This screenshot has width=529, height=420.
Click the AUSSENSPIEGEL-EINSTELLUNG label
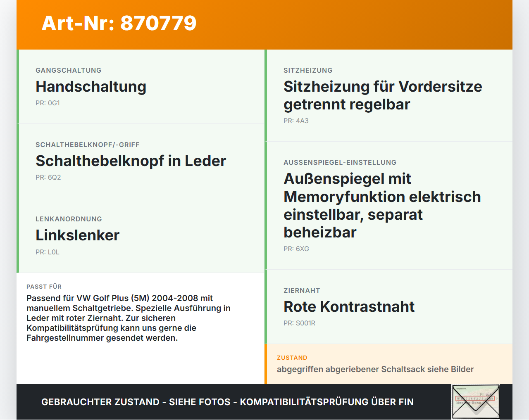(x=340, y=162)
